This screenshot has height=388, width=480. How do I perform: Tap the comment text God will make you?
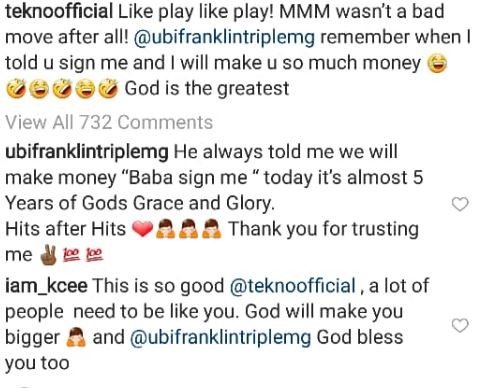click(324, 312)
